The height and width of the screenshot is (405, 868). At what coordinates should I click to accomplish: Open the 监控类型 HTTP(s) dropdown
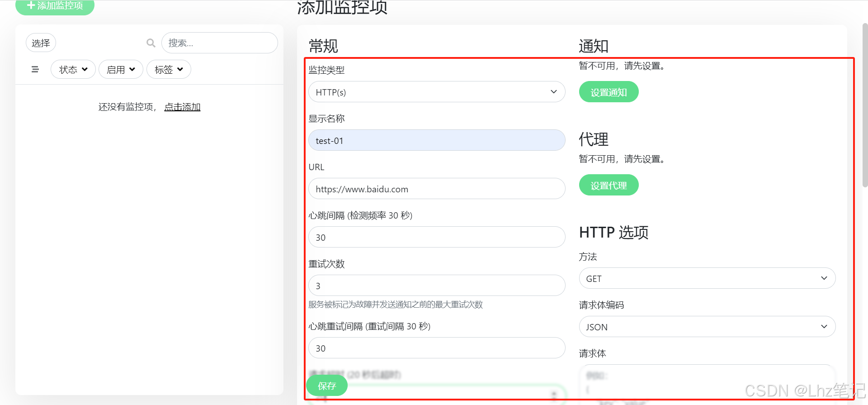tap(437, 92)
